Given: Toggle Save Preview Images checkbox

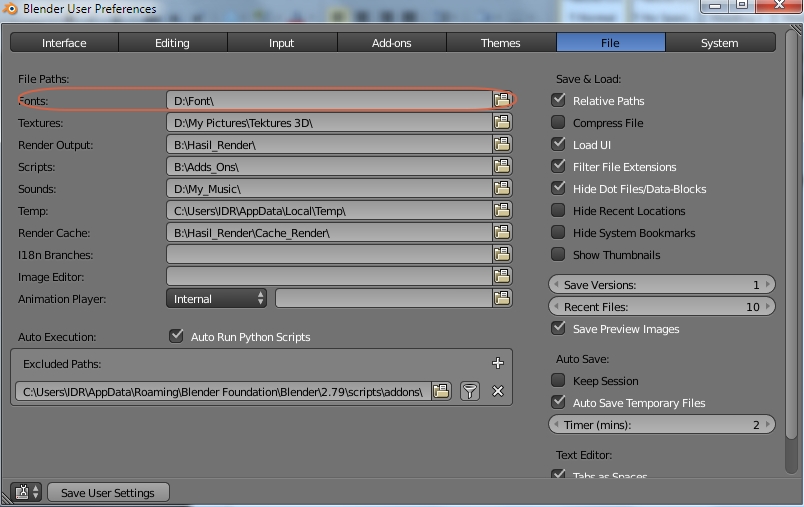Looking at the screenshot, I should 558,328.
